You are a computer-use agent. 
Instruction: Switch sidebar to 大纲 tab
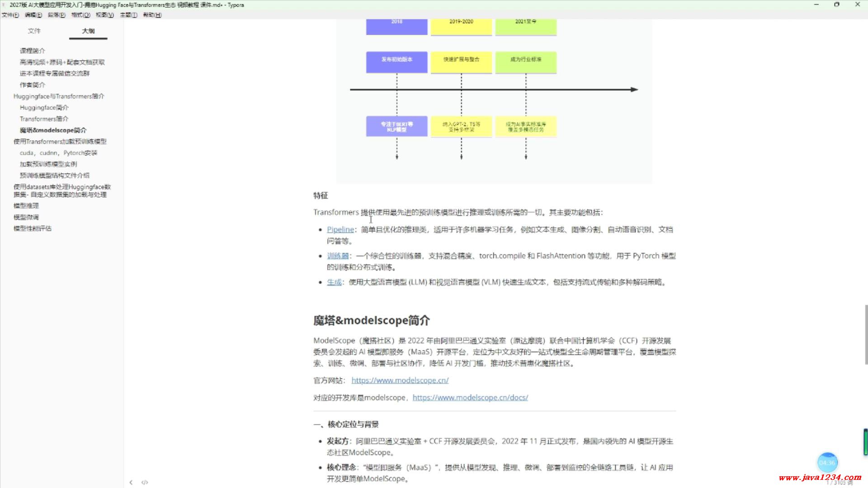click(88, 31)
